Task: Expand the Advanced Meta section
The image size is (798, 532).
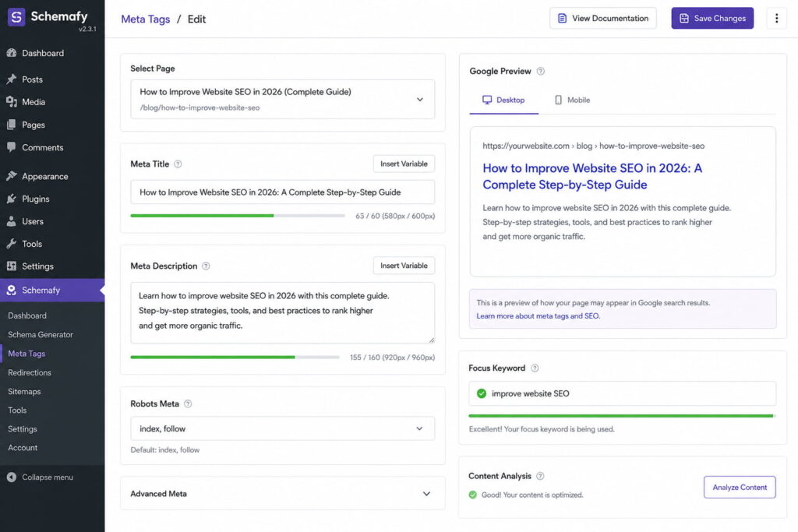Action: (282, 493)
